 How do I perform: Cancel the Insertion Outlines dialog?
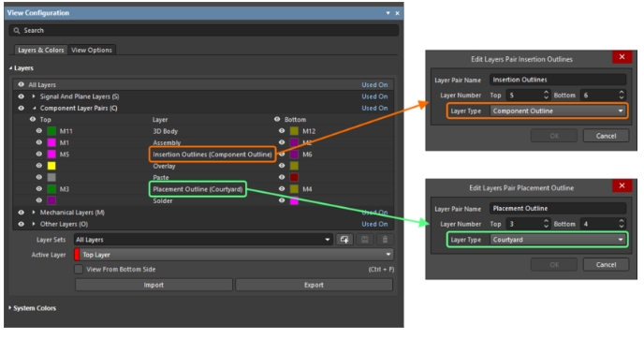click(x=606, y=136)
